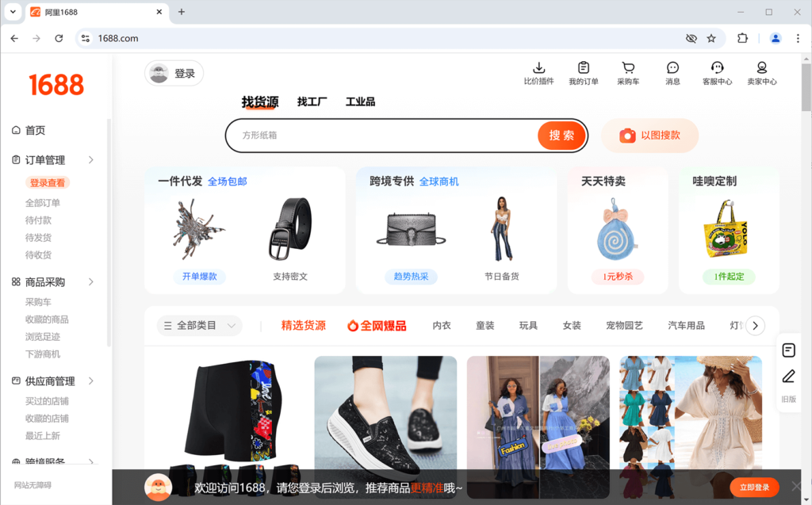
Task: Switch to 旧版 via the pencil icon
Action: [788, 377]
